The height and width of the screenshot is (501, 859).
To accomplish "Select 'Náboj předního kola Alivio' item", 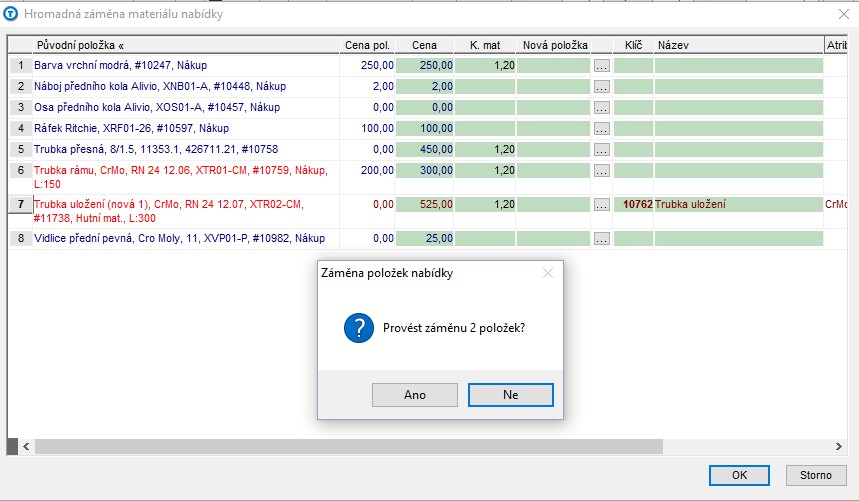I will (160, 86).
